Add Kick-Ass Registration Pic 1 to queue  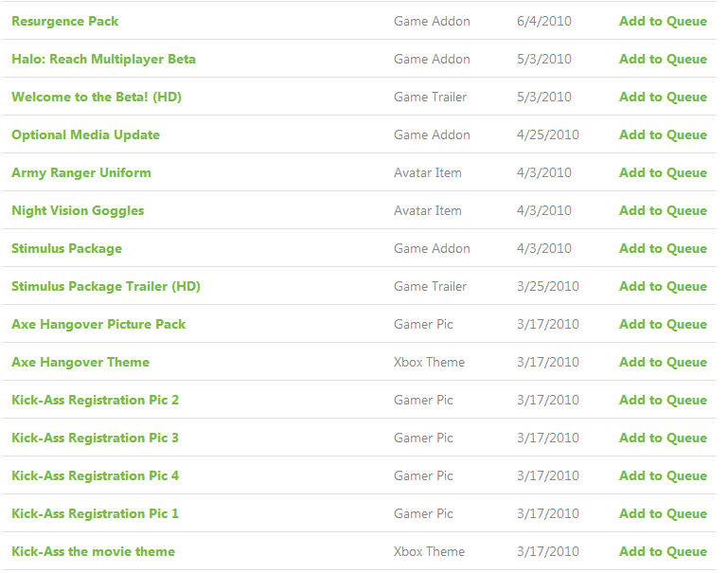[x=663, y=513]
